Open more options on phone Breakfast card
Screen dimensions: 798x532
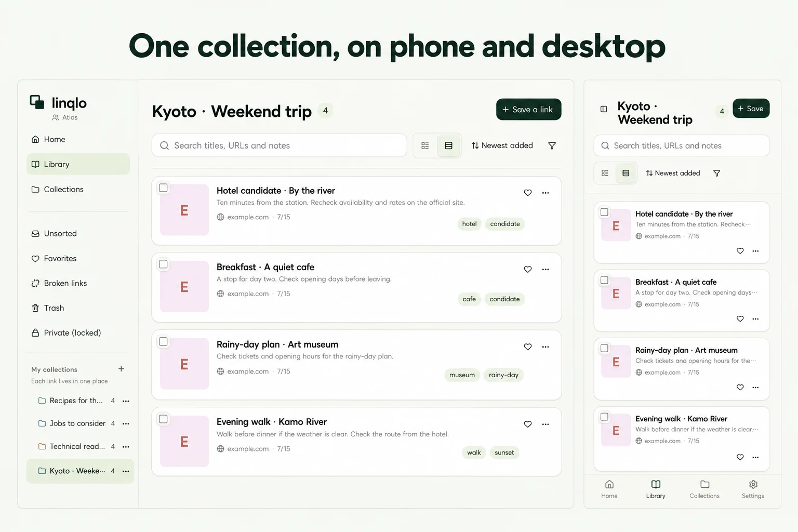pyautogui.click(x=755, y=319)
